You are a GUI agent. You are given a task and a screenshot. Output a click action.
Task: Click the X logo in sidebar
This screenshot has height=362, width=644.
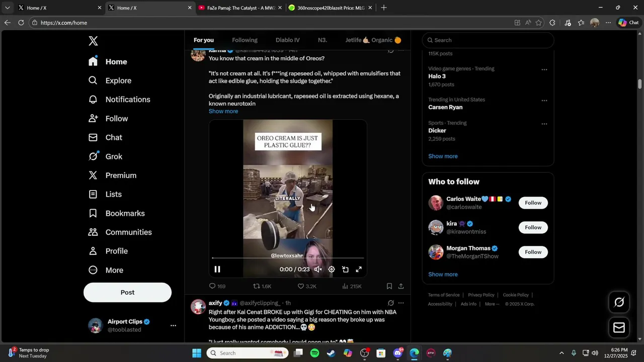[x=93, y=41]
